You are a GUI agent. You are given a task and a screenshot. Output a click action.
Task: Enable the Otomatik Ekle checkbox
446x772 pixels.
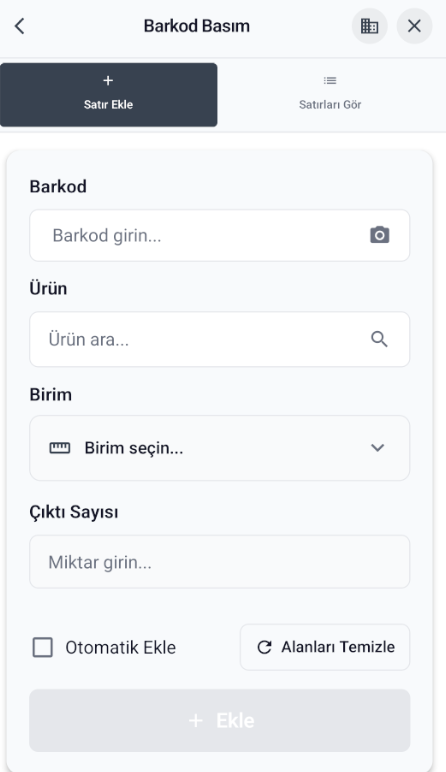43,647
